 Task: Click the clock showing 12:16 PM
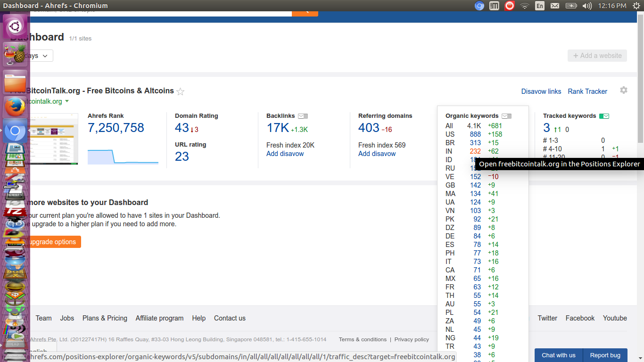click(612, 6)
